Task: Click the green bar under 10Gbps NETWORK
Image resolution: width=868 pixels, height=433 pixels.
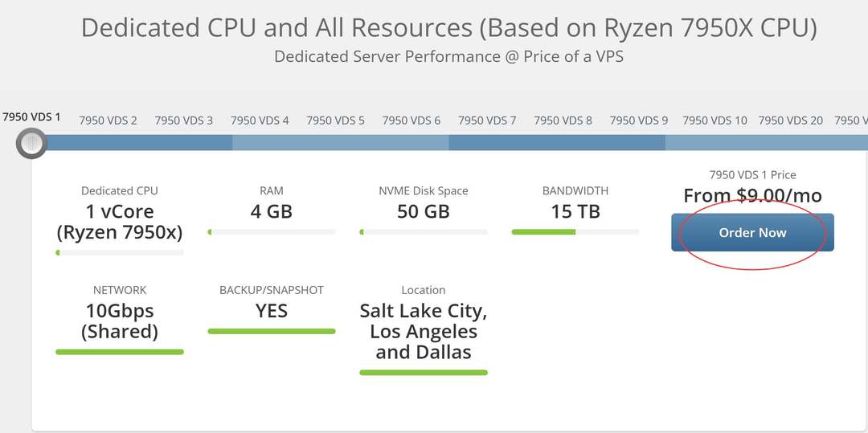Action: point(120,351)
